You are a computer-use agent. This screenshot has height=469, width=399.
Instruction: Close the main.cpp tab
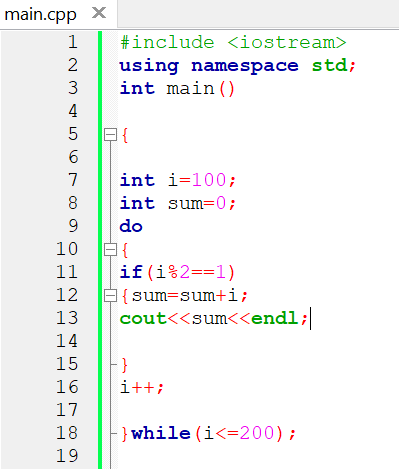click(99, 13)
